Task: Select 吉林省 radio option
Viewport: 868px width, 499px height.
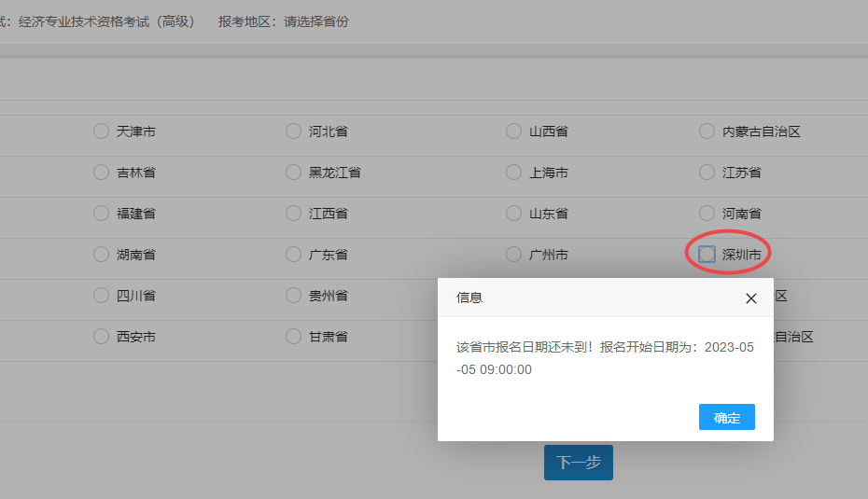Action: pos(102,173)
